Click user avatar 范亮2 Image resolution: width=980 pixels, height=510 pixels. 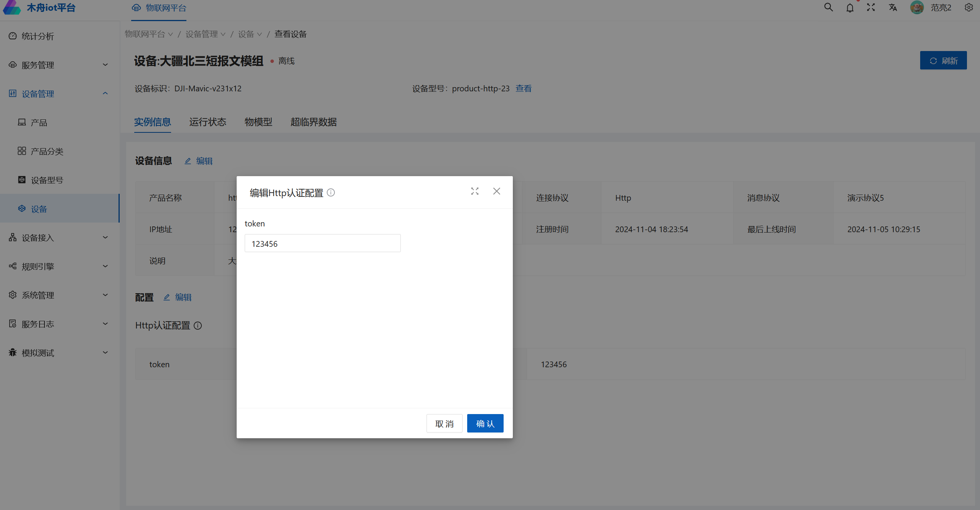pyautogui.click(x=917, y=7)
